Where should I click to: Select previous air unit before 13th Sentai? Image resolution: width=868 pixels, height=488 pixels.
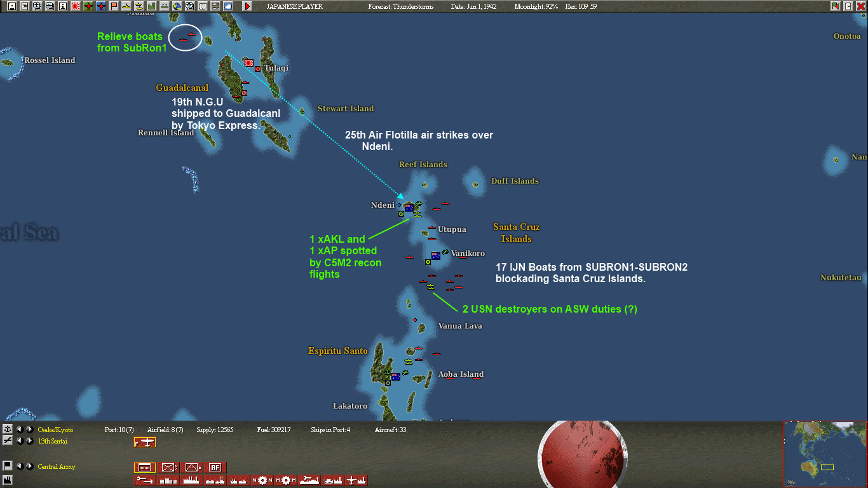click(x=20, y=440)
